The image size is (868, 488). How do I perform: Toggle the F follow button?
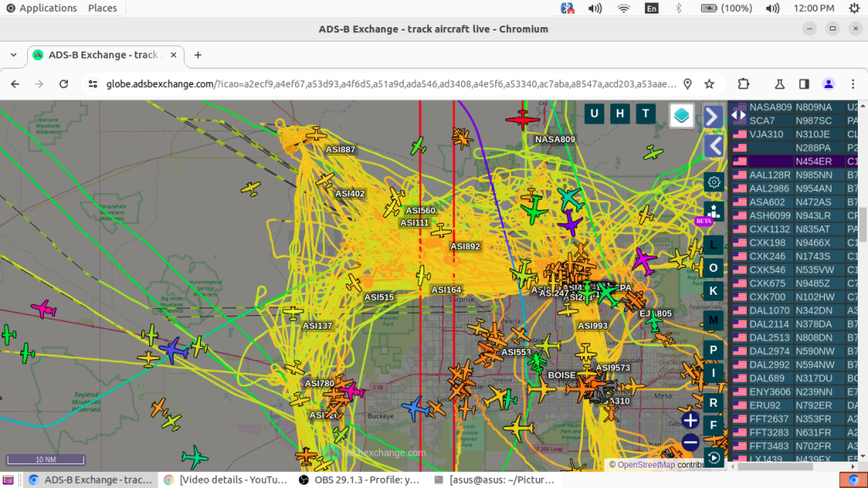coord(714,425)
